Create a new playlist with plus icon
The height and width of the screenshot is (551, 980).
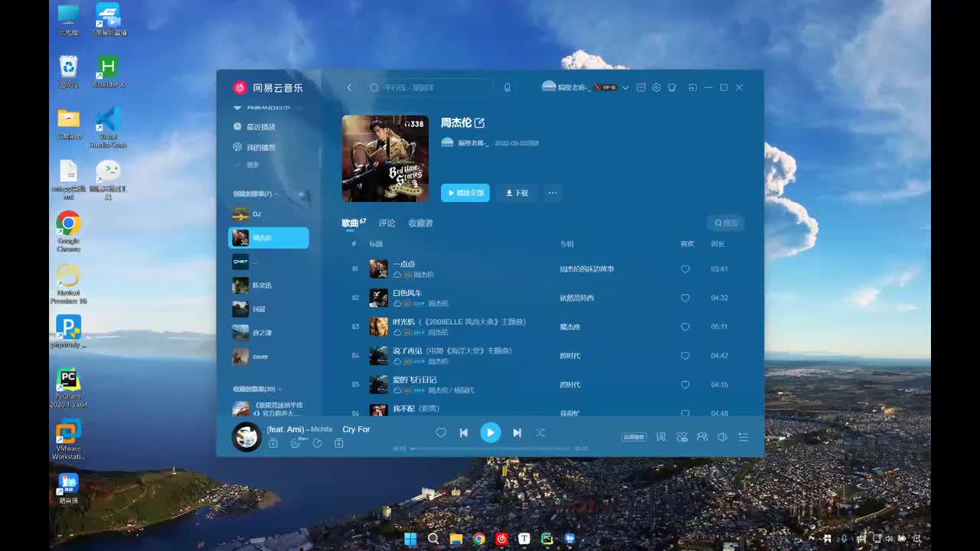302,194
